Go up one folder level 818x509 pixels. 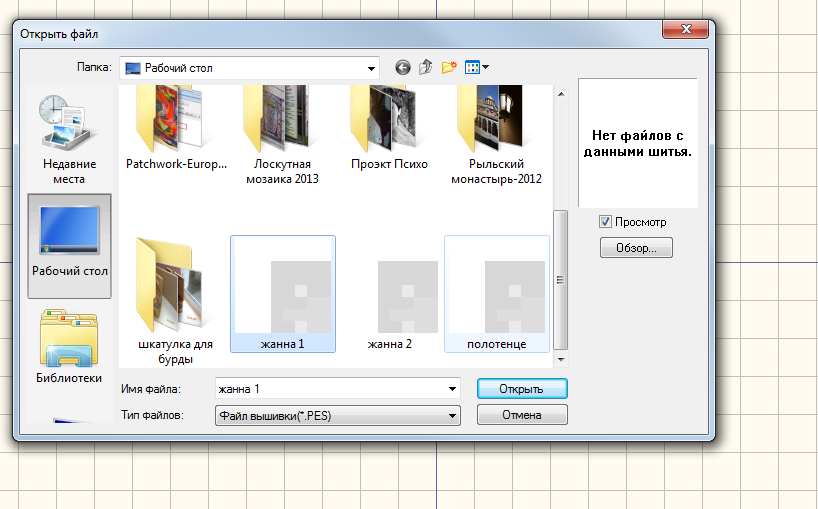(426, 67)
